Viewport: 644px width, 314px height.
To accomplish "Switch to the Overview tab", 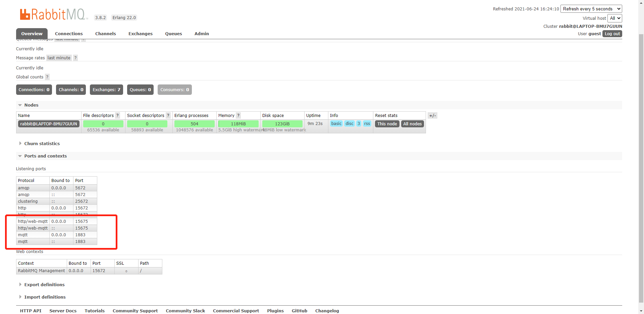I will 32,34.
